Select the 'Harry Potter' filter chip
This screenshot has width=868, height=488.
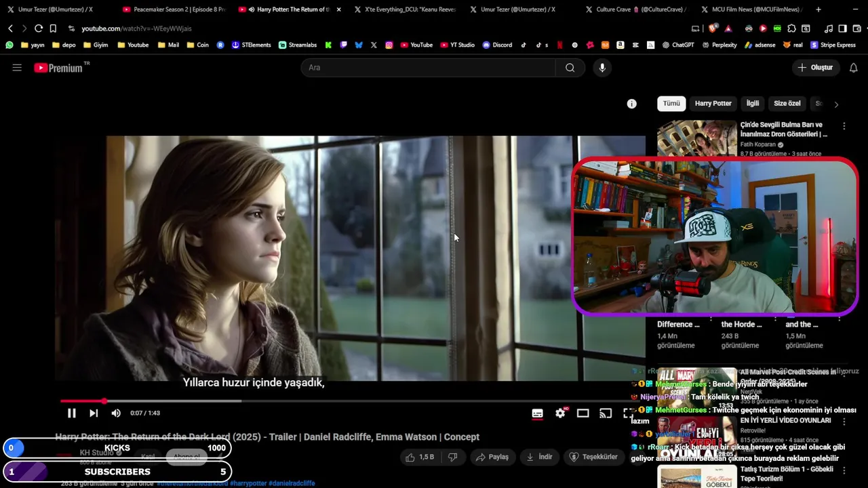click(x=713, y=104)
